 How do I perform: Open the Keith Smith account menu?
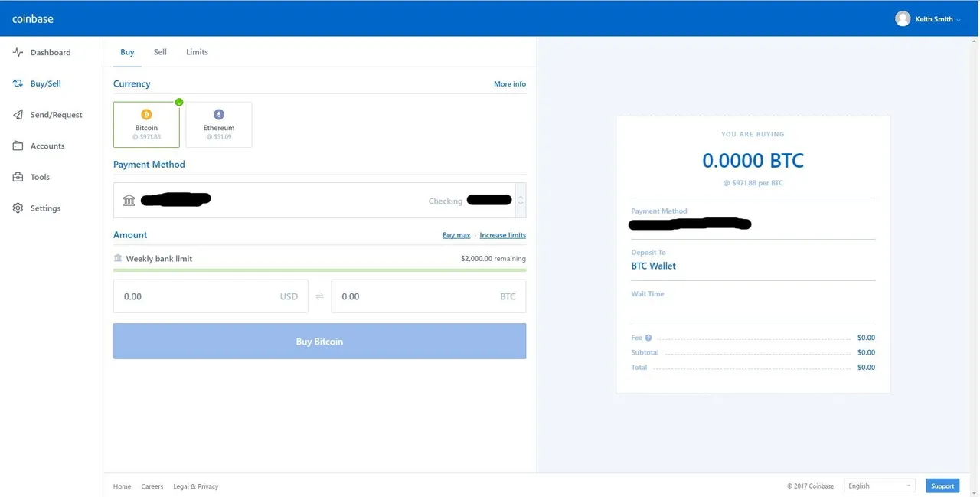tap(928, 18)
